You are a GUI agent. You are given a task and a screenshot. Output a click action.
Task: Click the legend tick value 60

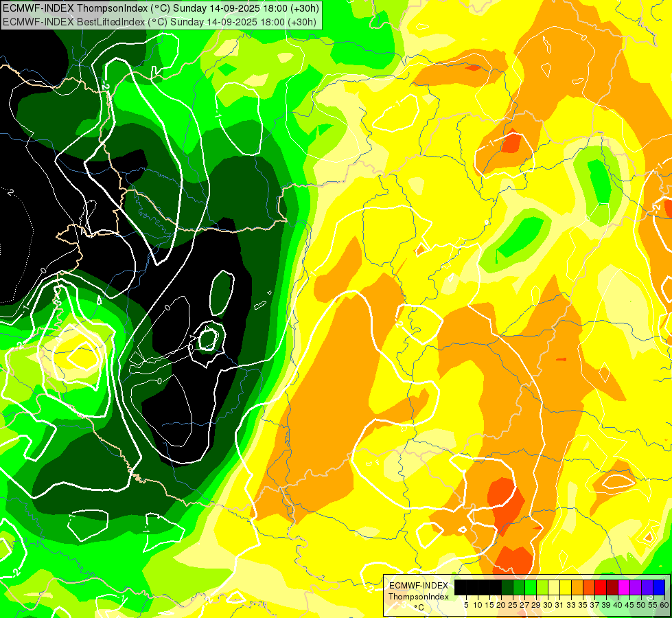[664, 605]
